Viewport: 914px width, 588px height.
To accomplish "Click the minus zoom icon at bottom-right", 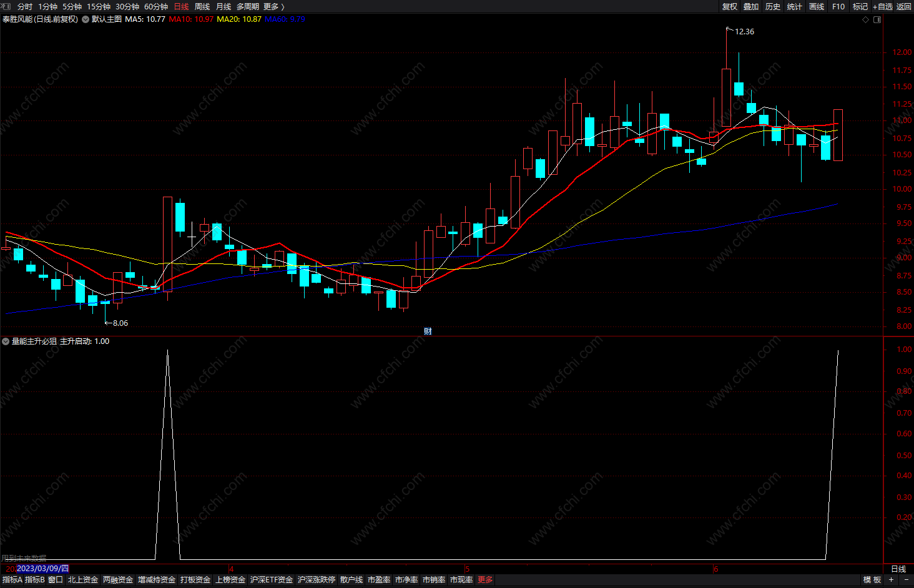I will pyautogui.click(x=906, y=580).
